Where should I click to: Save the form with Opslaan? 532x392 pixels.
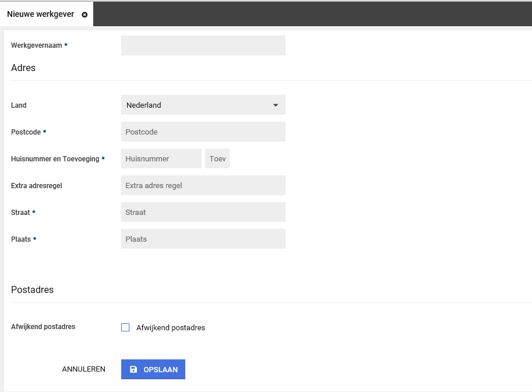coord(153,369)
